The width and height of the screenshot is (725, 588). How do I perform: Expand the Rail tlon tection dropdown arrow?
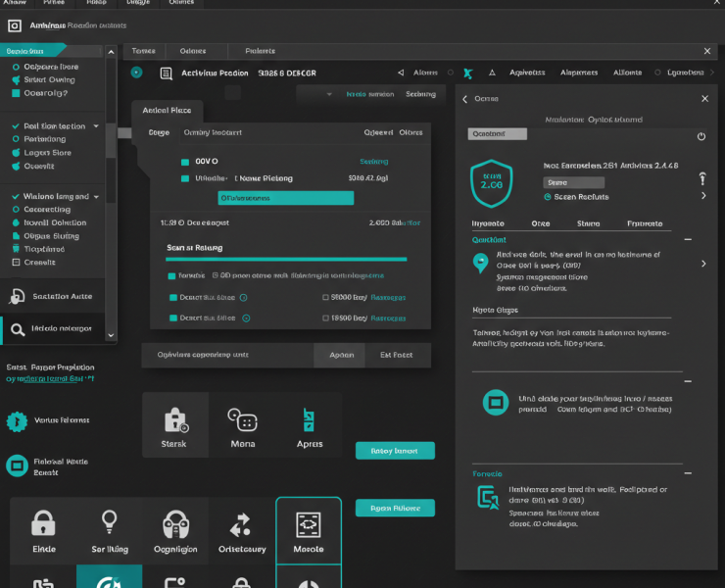coord(96,126)
